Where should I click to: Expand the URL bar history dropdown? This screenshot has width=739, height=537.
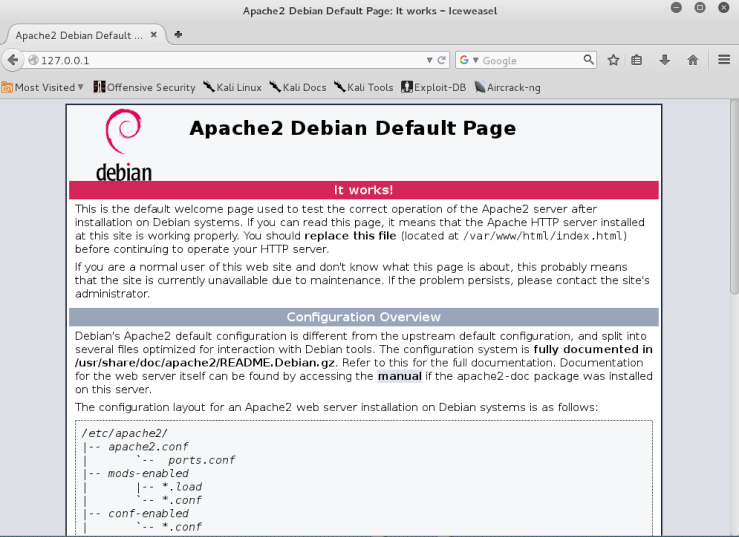coord(430,60)
